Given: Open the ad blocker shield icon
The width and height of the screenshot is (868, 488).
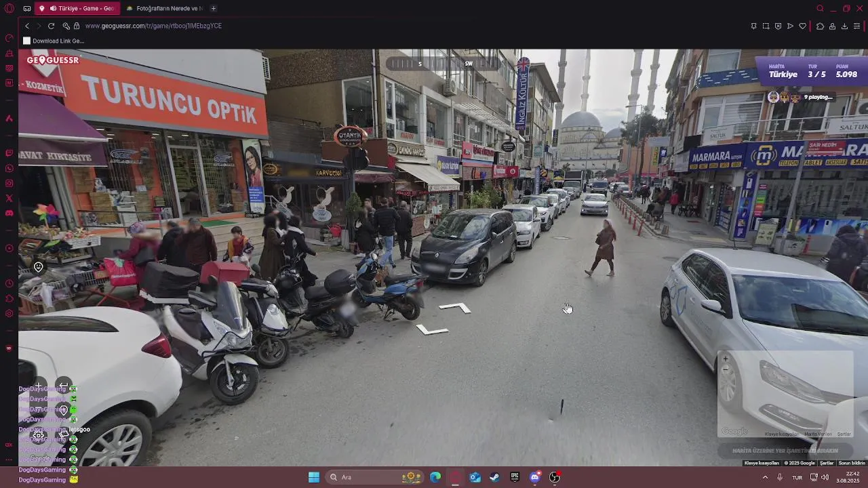Looking at the screenshot, I should (x=778, y=26).
